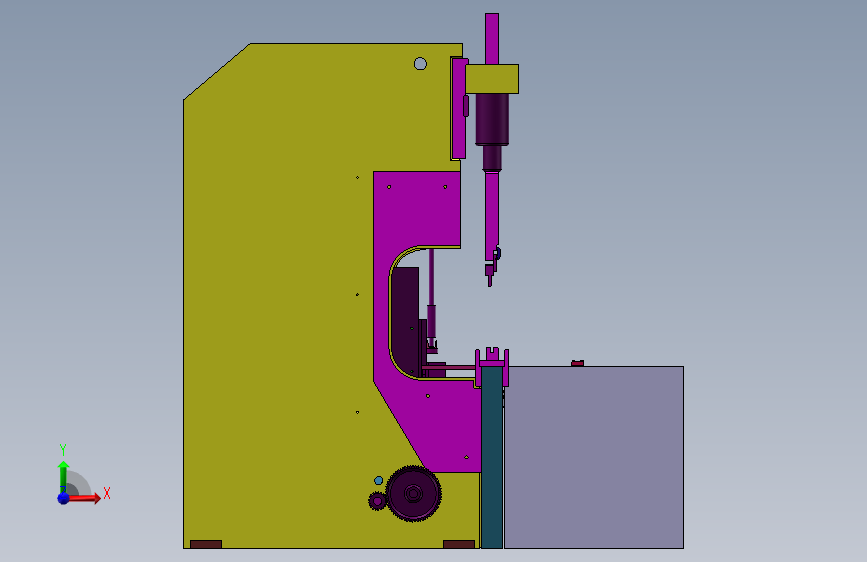
Task: Click the red "X" axis label
Action: pyautogui.click(x=107, y=493)
